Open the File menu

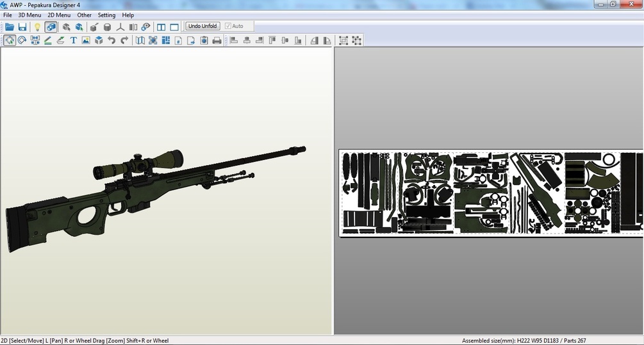pyautogui.click(x=8, y=15)
